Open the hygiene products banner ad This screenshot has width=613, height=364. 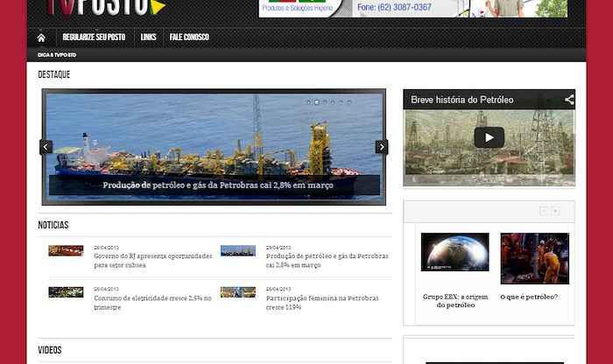(x=412, y=8)
